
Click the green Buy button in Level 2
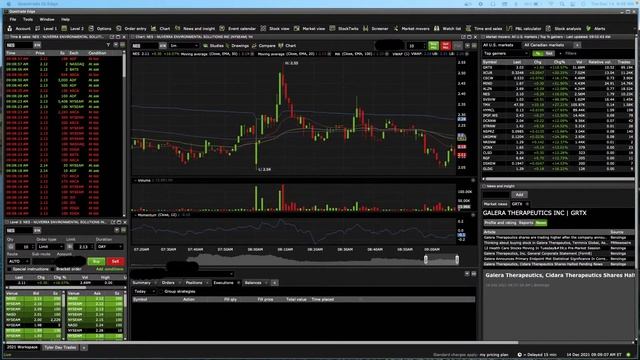click(96, 261)
